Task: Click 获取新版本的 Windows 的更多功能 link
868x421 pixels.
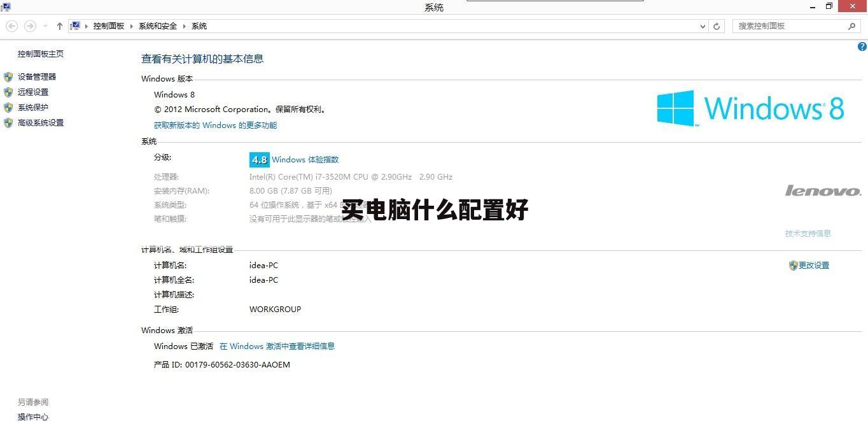Action: click(x=215, y=125)
